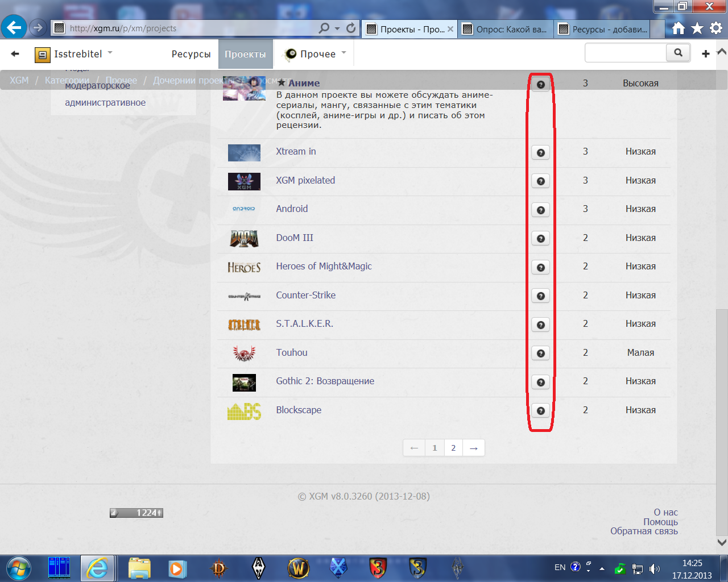Switch to Ресурсы - добави... tab
This screenshot has width=728, height=582.
(x=603, y=29)
